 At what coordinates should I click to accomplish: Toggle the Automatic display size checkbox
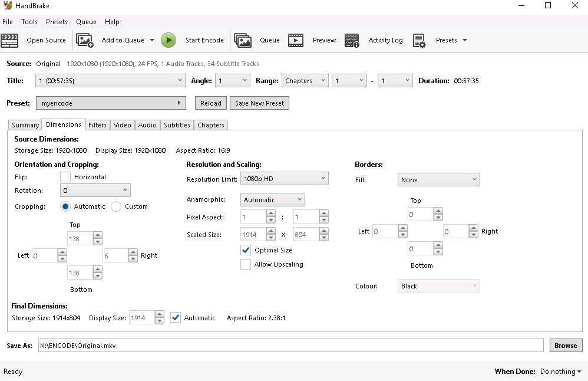pyautogui.click(x=176, y=318)
